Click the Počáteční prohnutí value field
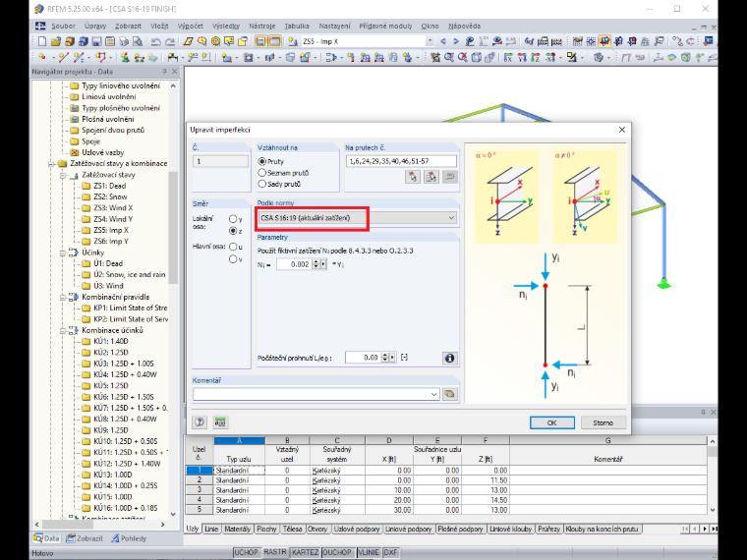Image resolution: width=747 pixels, height=560 pixels. coord(363,358)
